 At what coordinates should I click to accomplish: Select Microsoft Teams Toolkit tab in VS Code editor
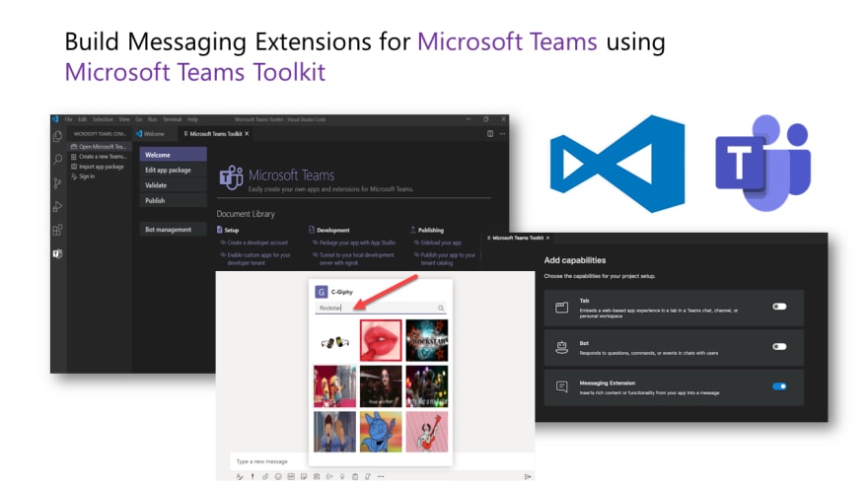click(215, 134)
